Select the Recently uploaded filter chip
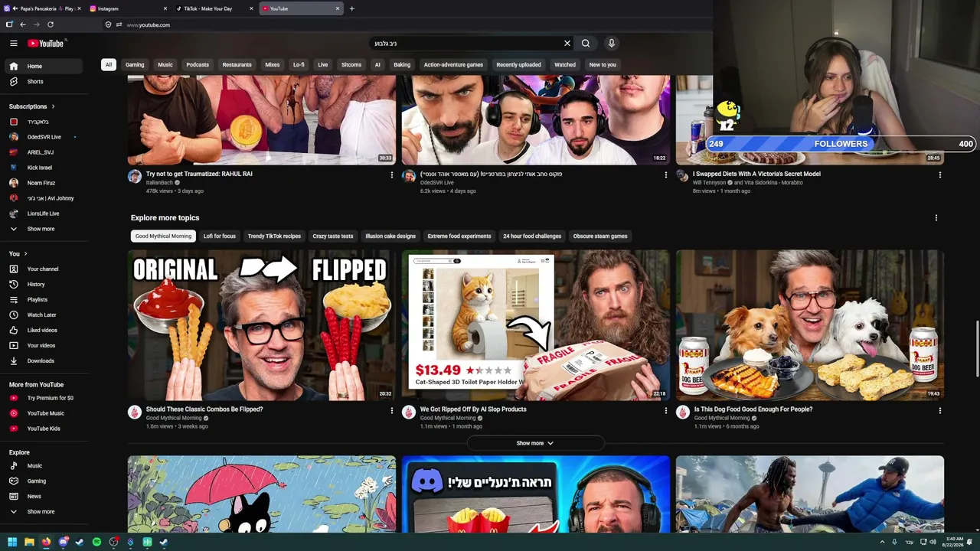The height and width of the screenshot is (551, 980). pos(518,65)
